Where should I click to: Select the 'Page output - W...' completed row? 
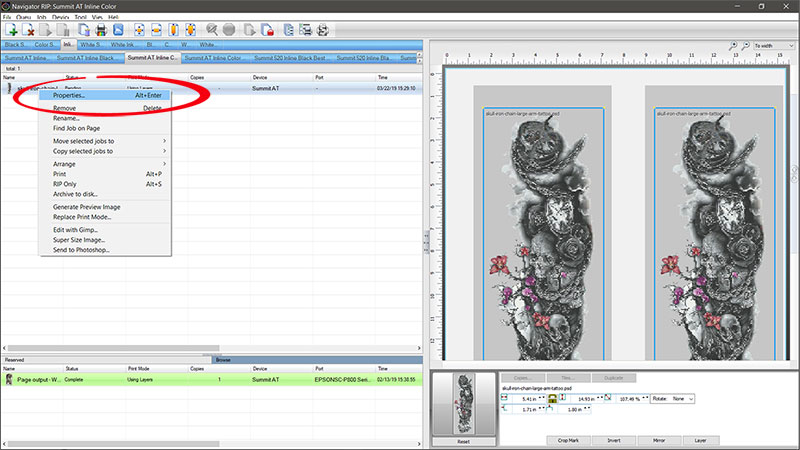click(212, 380)
